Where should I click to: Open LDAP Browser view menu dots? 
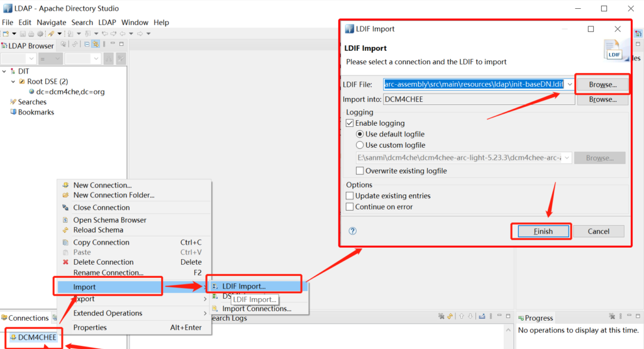point(104,44)
